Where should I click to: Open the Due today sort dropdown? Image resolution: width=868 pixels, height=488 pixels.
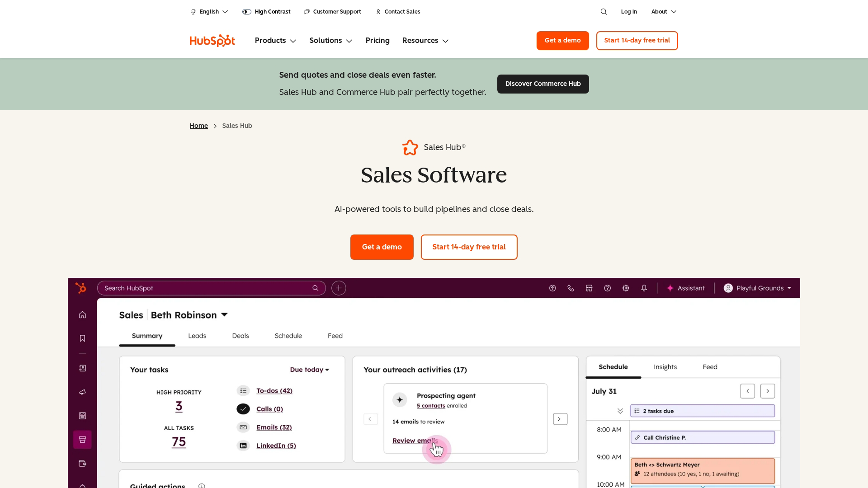(x=309, y=370)
